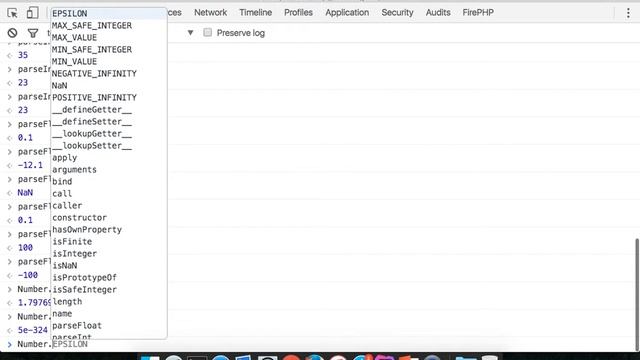Select __lookupSetter__ suggestion

(109, 146)
